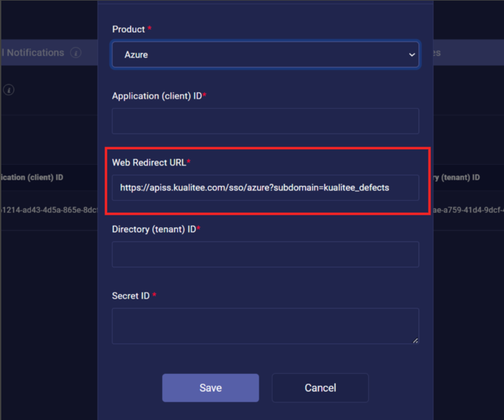Viewport: 504px width, 420px height.
Task: Click the Secret ID text area
Action: pyautogui.click(x=266, y=326)
